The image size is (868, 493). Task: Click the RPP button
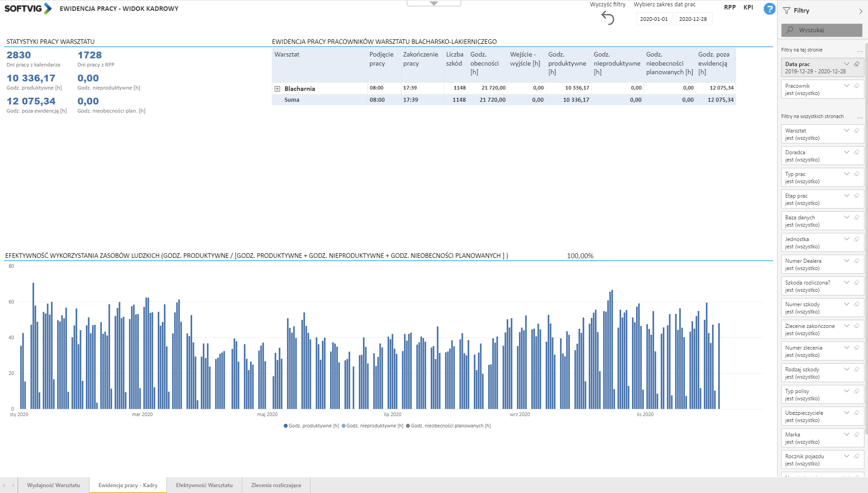tap(730, 7)
